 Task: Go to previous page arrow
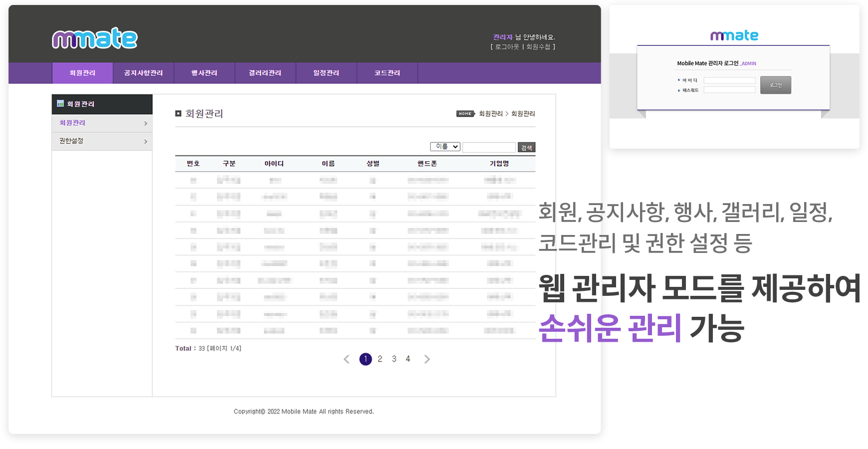tap(347, 359)
